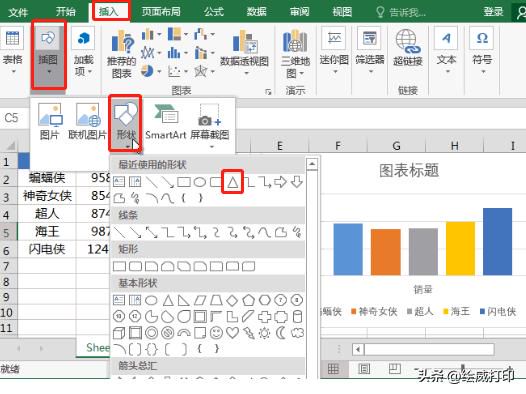Choose the smiley face basic shape

(x=216, y=333)
